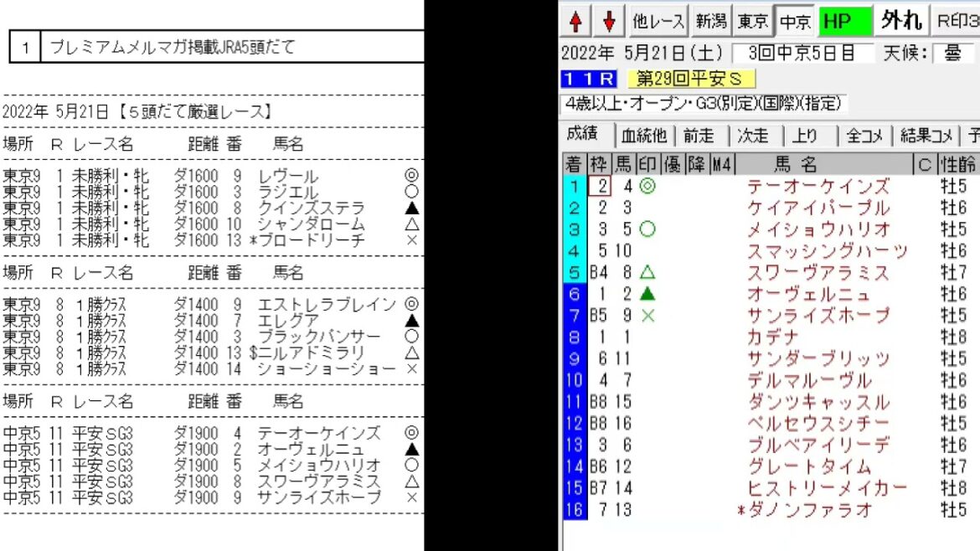
Task: Switch to the 東京 racecourse toggle
Action: click(x=754, y=22)
